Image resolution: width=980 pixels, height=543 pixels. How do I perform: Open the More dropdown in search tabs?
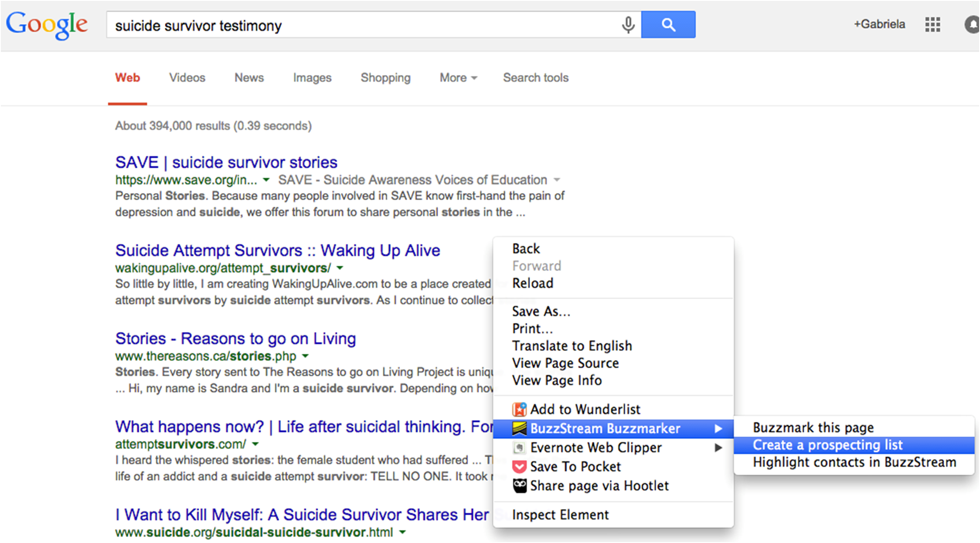[458, 78]
